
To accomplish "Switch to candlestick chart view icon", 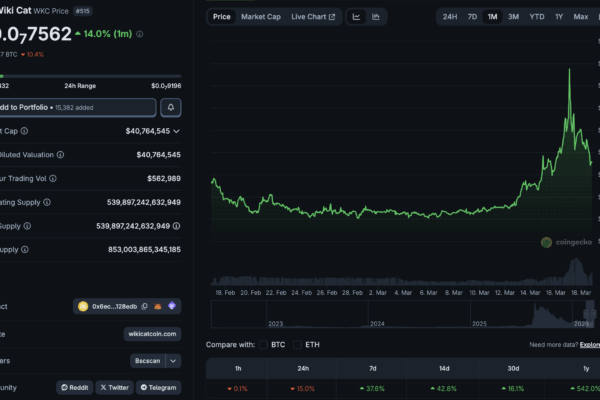I will [x=376, y=17].
